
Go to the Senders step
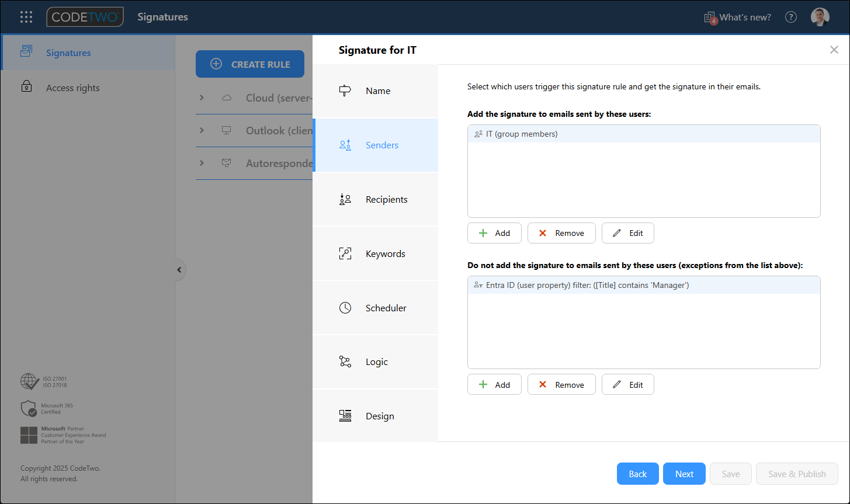(x=376, y=145)
